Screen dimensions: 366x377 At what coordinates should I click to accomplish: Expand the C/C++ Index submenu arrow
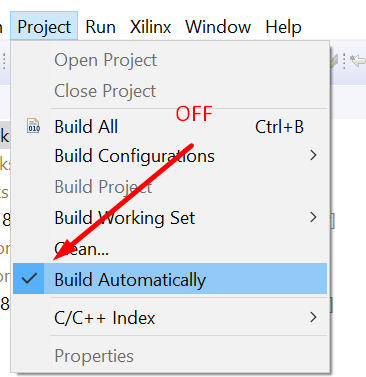313,317
